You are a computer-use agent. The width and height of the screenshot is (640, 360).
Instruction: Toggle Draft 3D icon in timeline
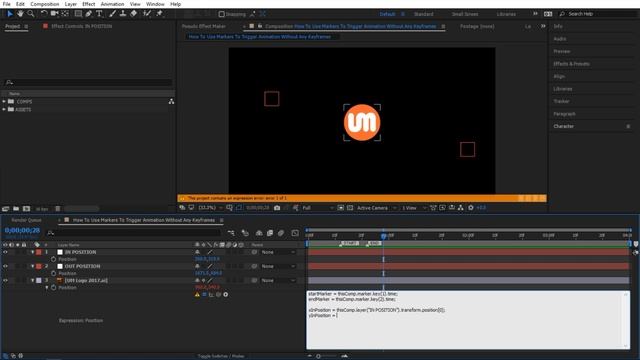(245, 233)
